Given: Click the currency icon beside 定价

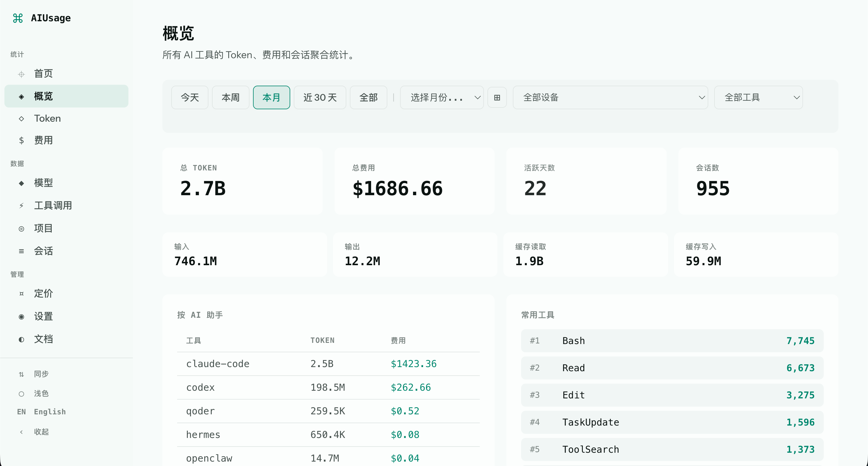Looking at the screenshot, I should [x=21, y=294].
